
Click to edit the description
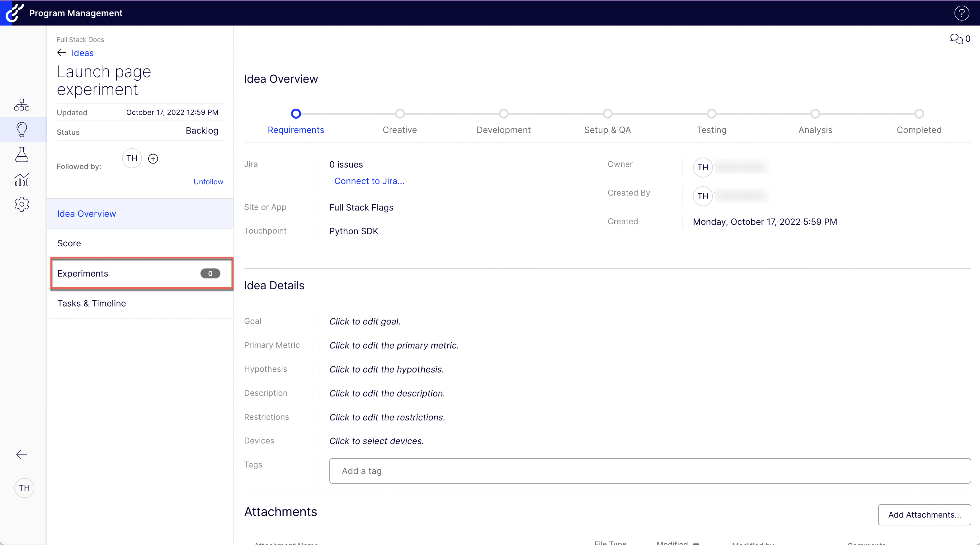point(387,393)
